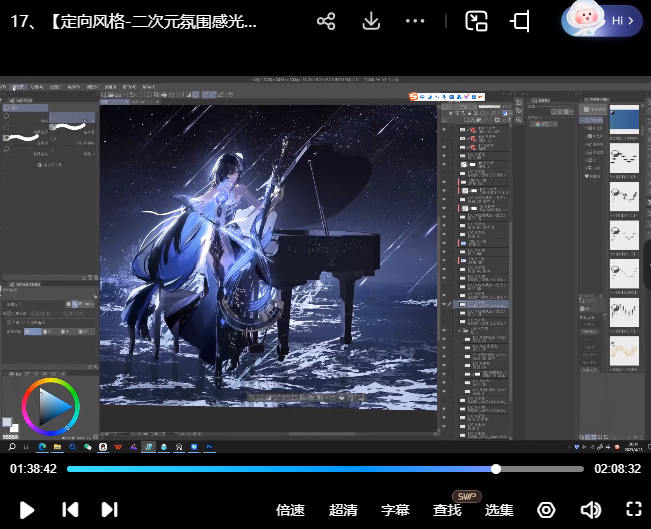This screenshot has height=529, width=651.
Task: Open the 超清 video quality menu
Action: pos(342,510)
